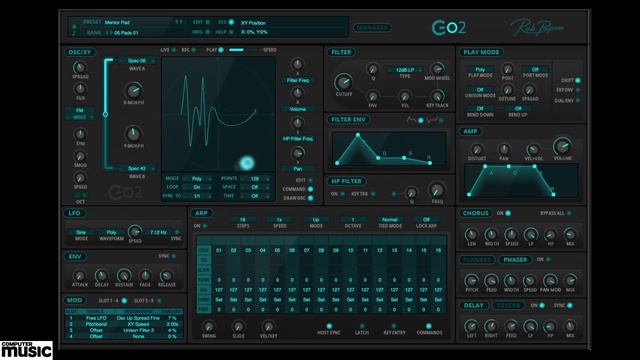Adjust the HP Filter Freq knob
The image size is (640, 360).
(x=437, y=191)
